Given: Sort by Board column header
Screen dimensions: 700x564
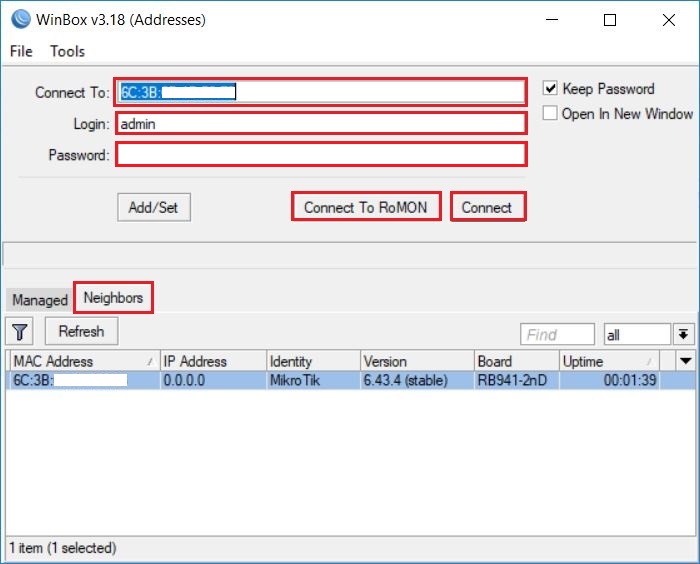Looking at the screenshot, I should pyautogui.click(x=517, y=361).
